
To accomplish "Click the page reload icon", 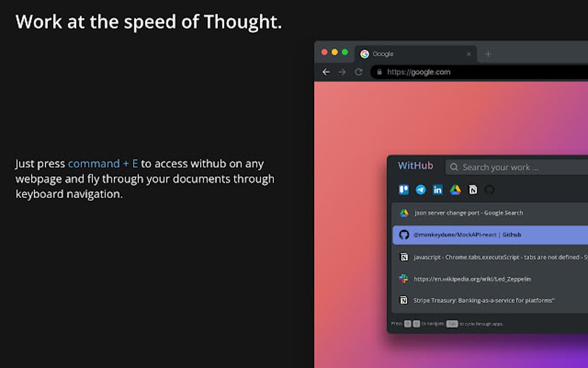I will (x=359, y=72).
